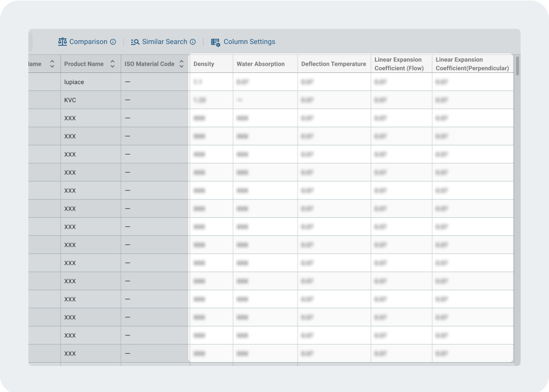Select the Deflection Temperature column header

(x=333, y=64)
